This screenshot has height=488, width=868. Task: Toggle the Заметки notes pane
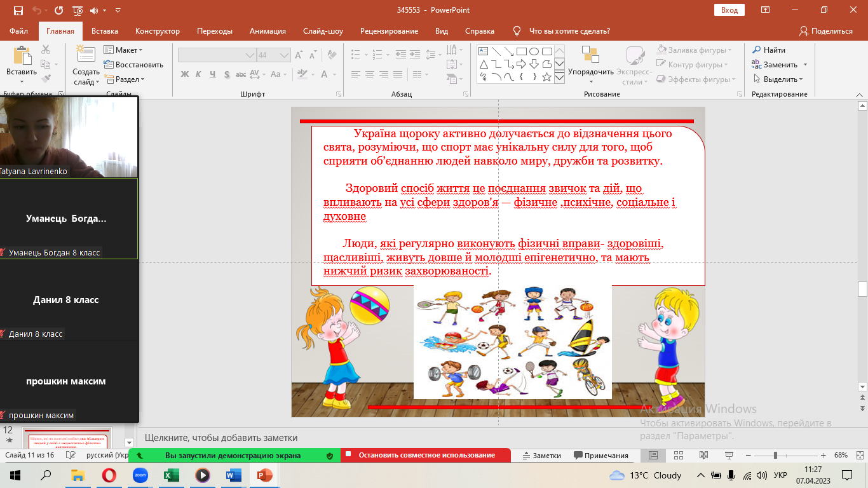[x=542, y=456]
